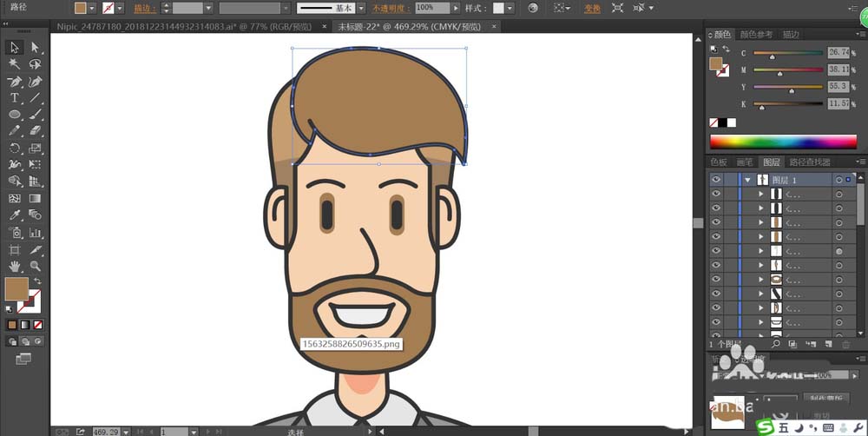Select the Mesh tool
The width and height of the screenshot is (868, 436).
click(x=15, y=198)
